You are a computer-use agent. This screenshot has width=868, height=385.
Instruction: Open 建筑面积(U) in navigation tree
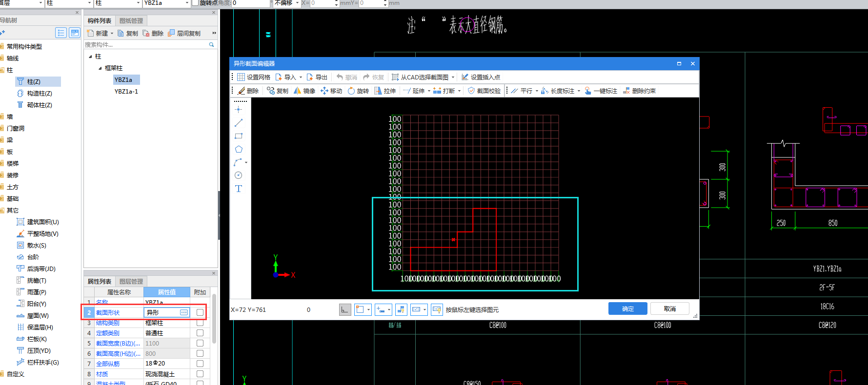coord(38,222)
